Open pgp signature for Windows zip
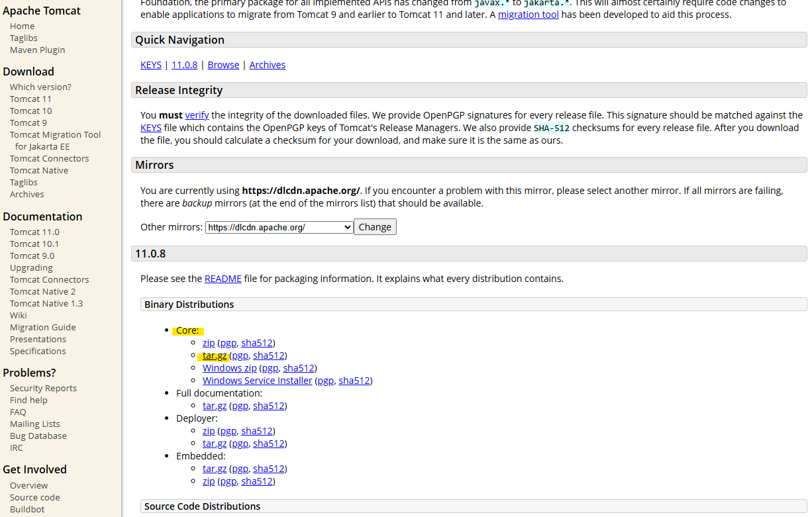Screen dimensions: 812x517 (x=270, y=368)
